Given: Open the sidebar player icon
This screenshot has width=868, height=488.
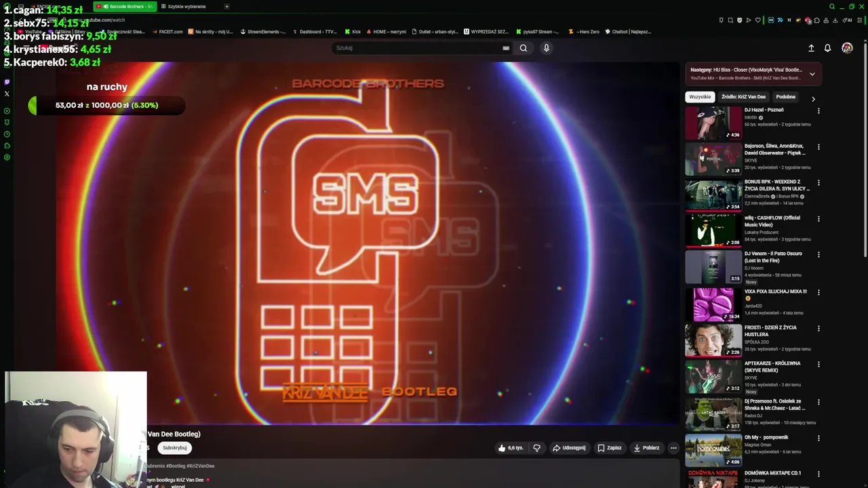Looking at the screenshot, I should [x=7, y=110].
